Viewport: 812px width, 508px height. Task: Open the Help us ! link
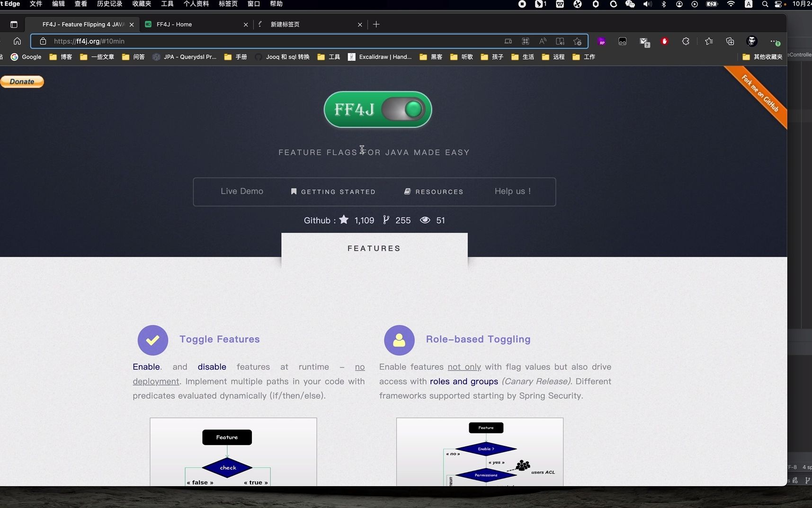[x=513, y=191]
